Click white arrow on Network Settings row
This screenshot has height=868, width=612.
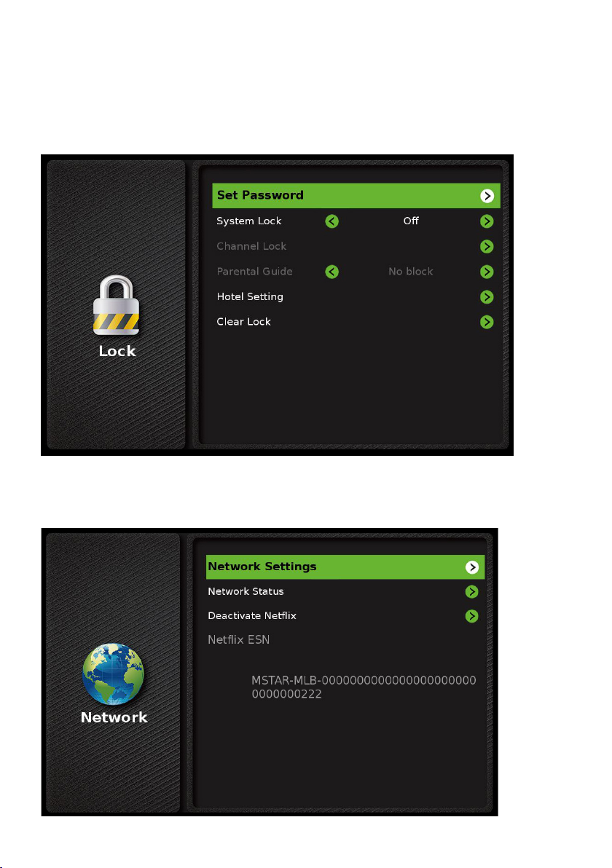pos(472,567)
